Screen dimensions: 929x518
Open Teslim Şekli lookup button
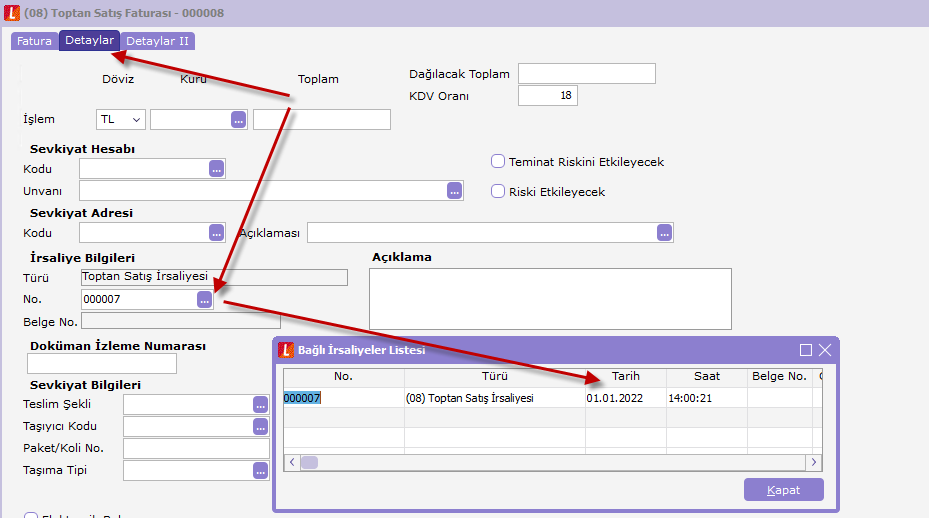point(260,404)
